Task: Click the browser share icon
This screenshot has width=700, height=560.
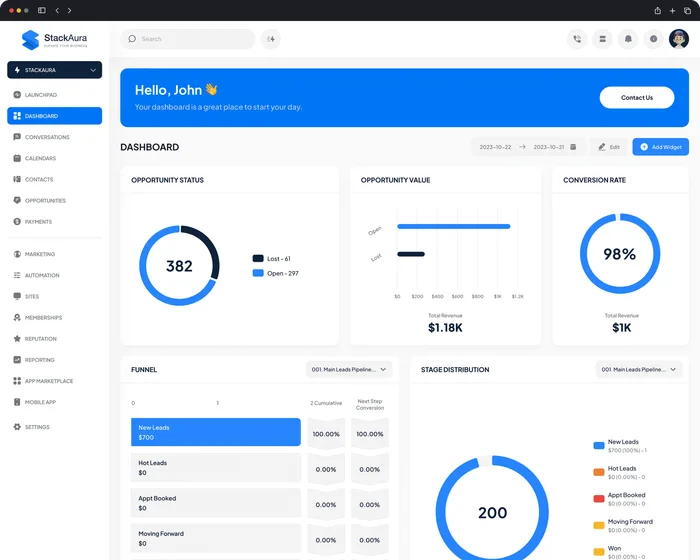Action: (x=658, y=10)
